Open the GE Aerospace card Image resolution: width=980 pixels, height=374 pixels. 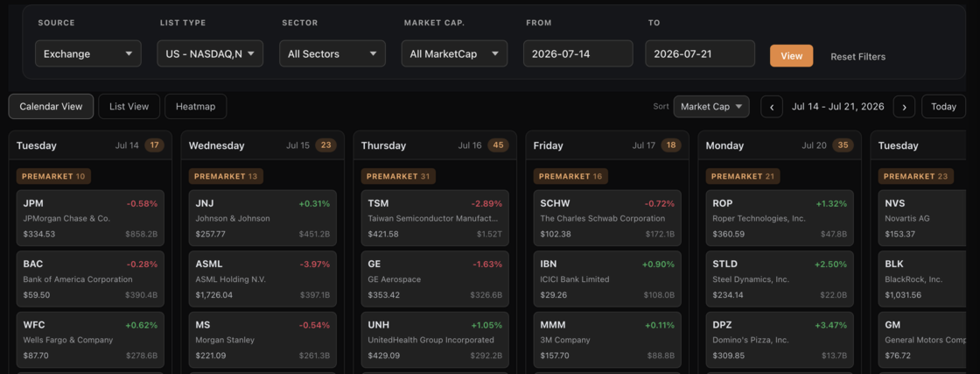click(x=435, y=279)
